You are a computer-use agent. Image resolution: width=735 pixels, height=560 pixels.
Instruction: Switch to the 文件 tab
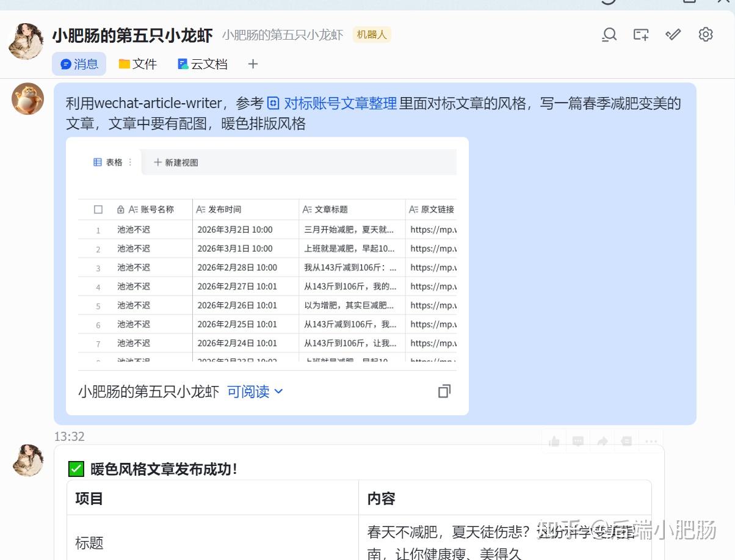tap(138, 64)
